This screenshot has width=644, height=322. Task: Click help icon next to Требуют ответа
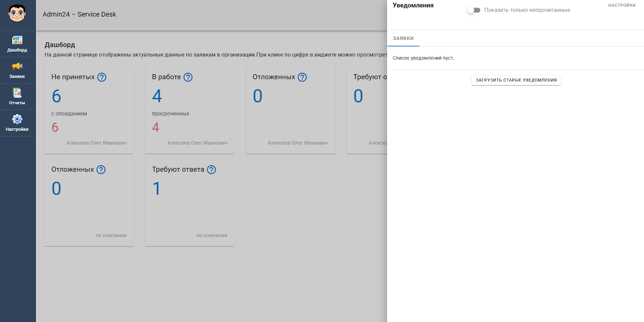pyautogui.click(x=211, y=170)
